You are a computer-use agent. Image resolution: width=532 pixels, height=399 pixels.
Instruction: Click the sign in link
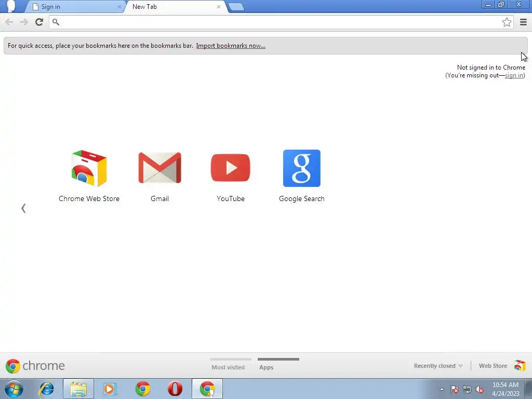514,75
